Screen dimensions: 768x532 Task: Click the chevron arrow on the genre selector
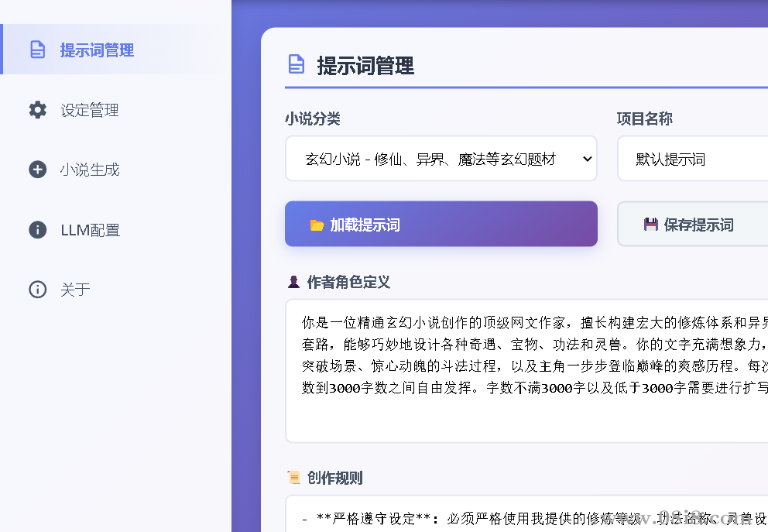click(586, 158)
